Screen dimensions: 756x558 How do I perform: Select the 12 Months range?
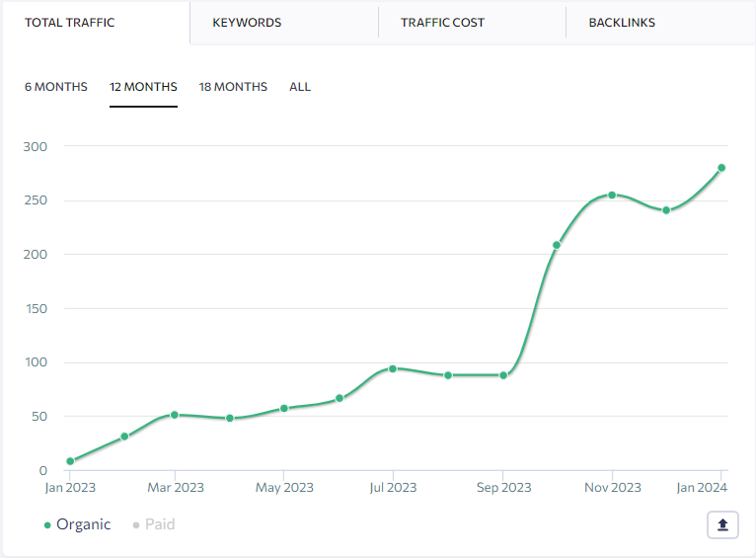point(143,87)
